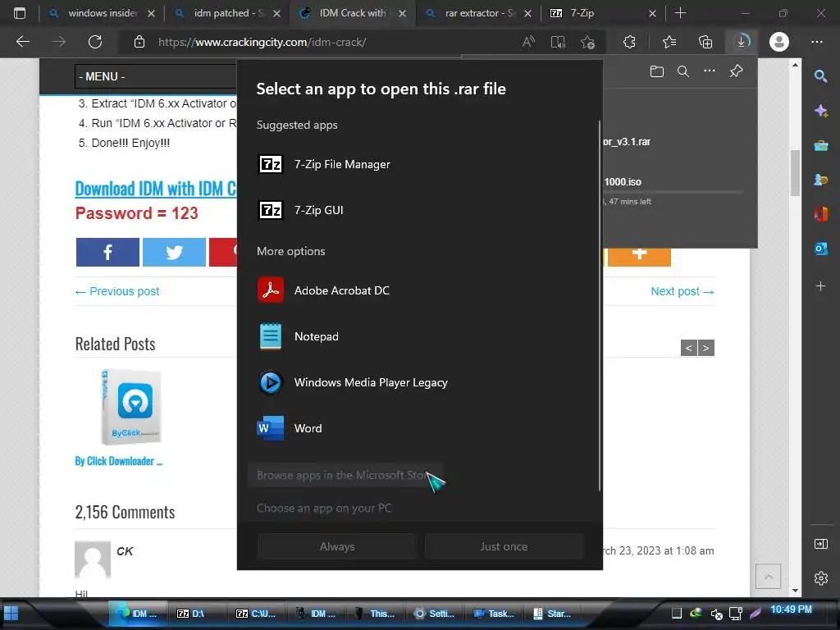Enter Immersive Reader mode
840x630 pixels.
[x=558, y=42]
